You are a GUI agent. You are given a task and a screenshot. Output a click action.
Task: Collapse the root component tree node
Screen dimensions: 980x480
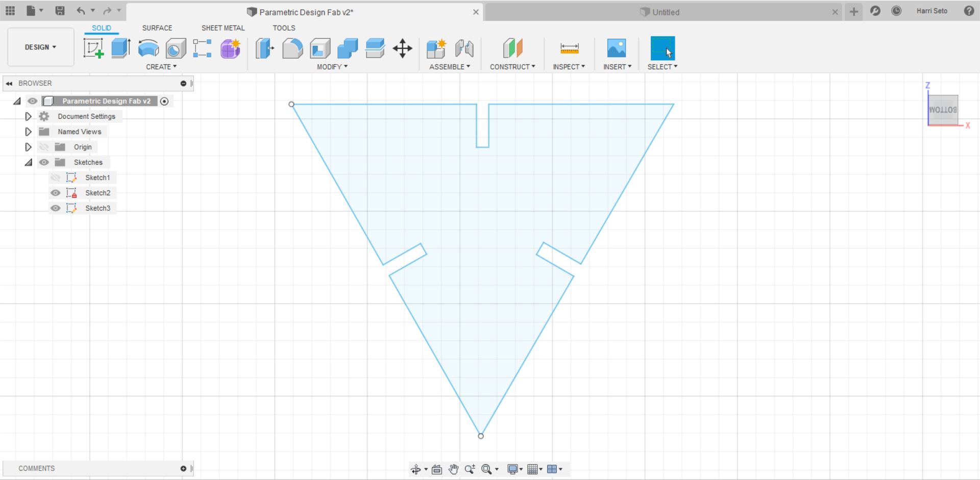tap(17, 101)
